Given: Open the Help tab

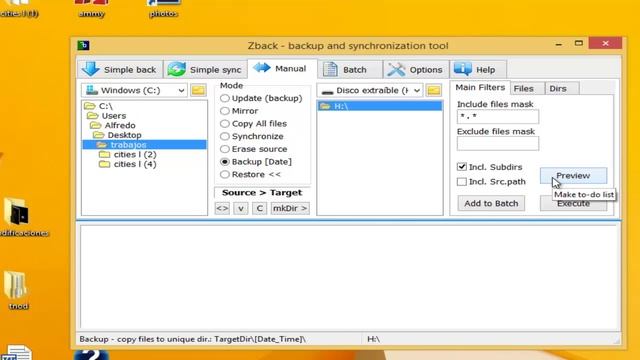Looking at the screenshot, I should tap(478, 69).
